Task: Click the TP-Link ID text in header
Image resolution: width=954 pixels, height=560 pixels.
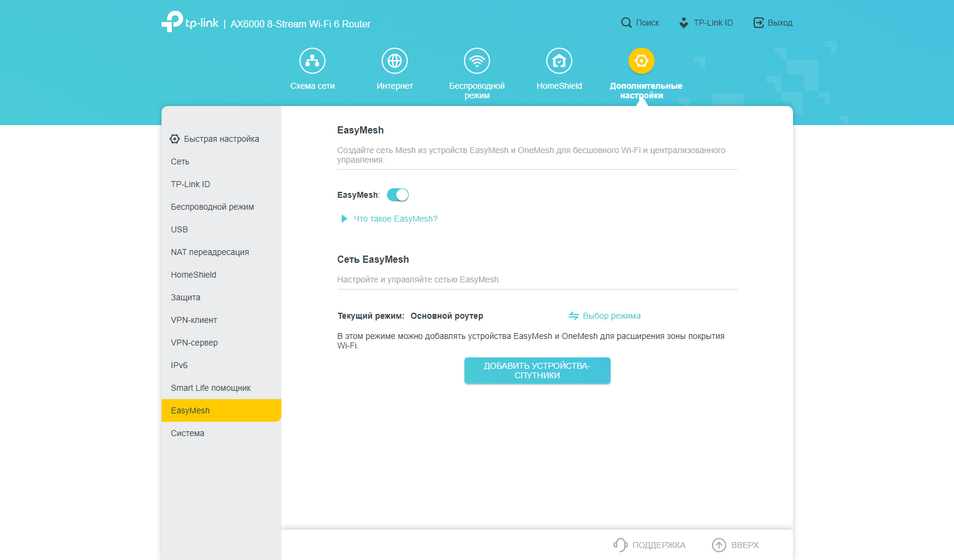Action: tap(713, 23)
